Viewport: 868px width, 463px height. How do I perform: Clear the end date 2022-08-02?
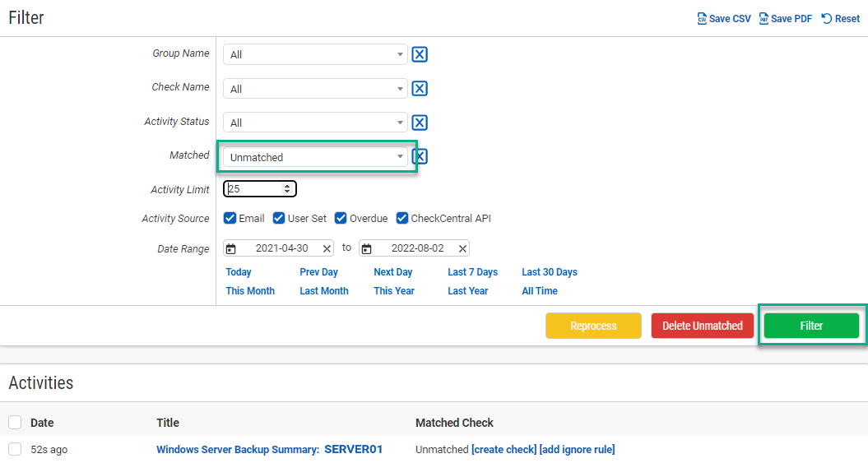pos(462,248)
